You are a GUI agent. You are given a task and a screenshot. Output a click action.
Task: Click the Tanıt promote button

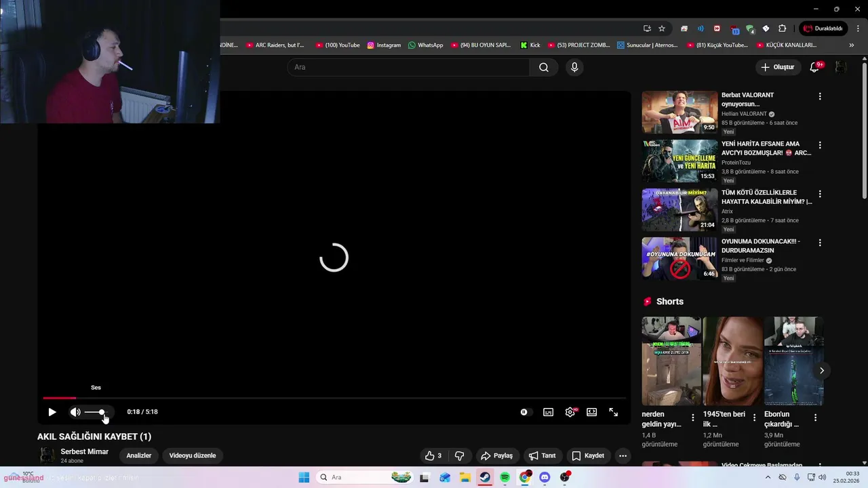pos(542,455)
